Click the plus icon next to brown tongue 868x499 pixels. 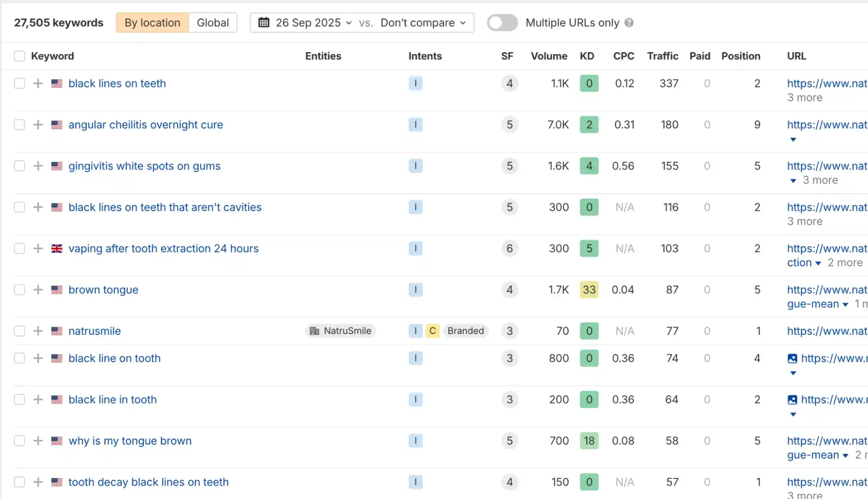(x=38, y=290)
